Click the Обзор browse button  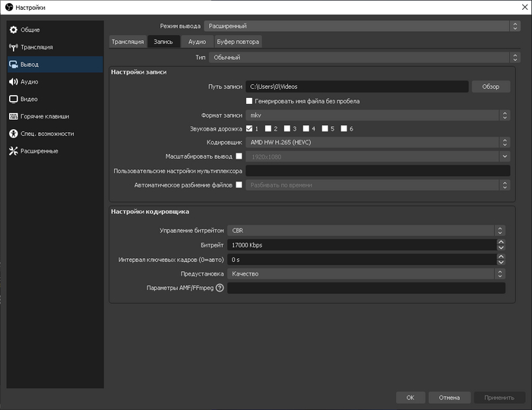[x=490, y=87]
